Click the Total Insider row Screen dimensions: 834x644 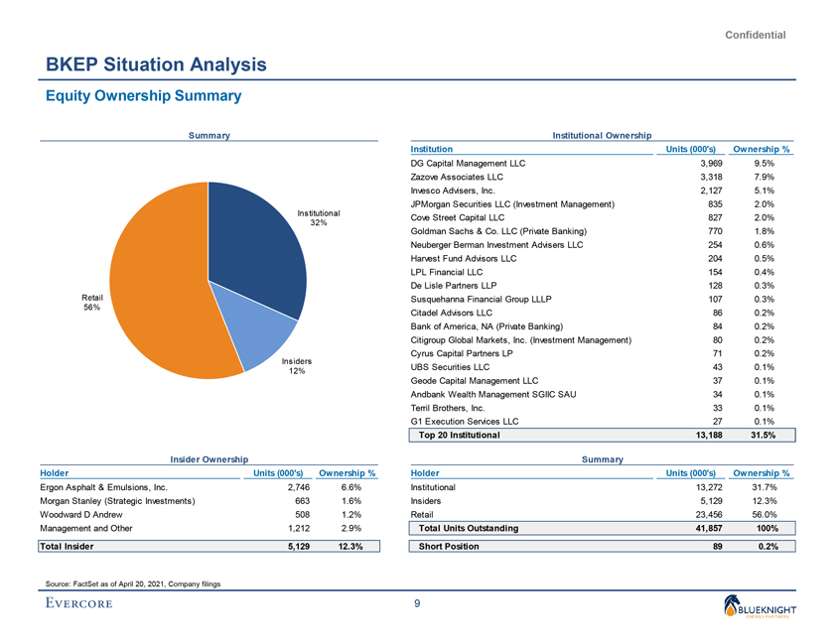click(208, 546)
